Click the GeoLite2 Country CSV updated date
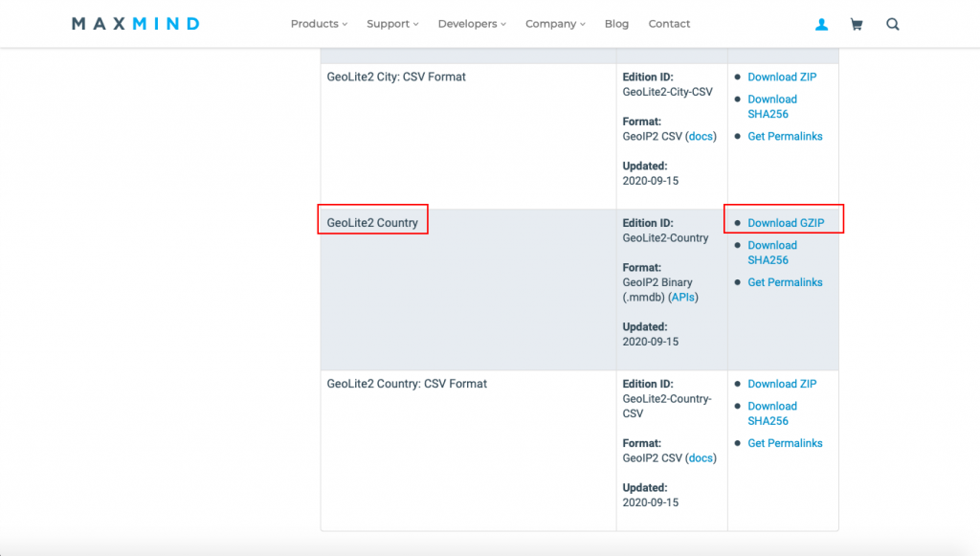The width and height of the screenshot is (980, 556). [651, 502]
